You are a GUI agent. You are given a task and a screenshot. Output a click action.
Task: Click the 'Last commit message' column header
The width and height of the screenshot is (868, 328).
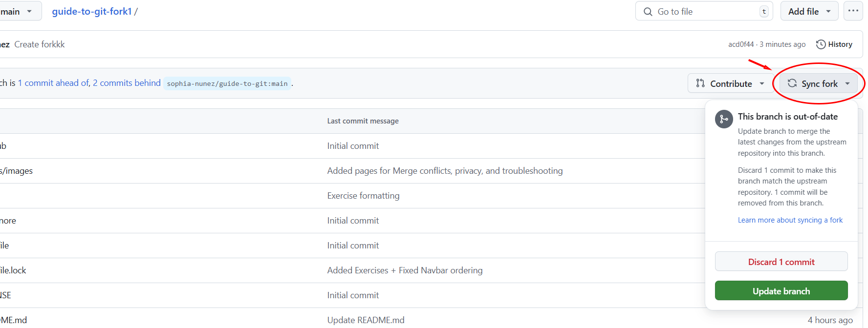tap(363, 121)
